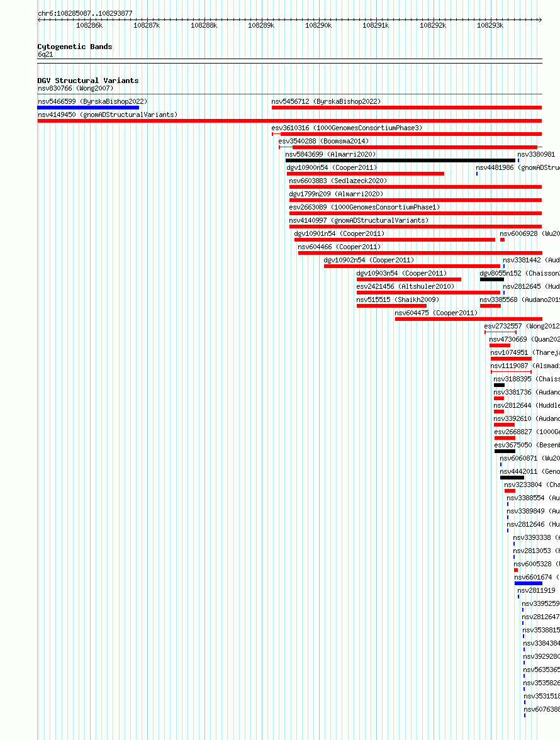Click the DGV Structural Variants track title

coord(88,81)
